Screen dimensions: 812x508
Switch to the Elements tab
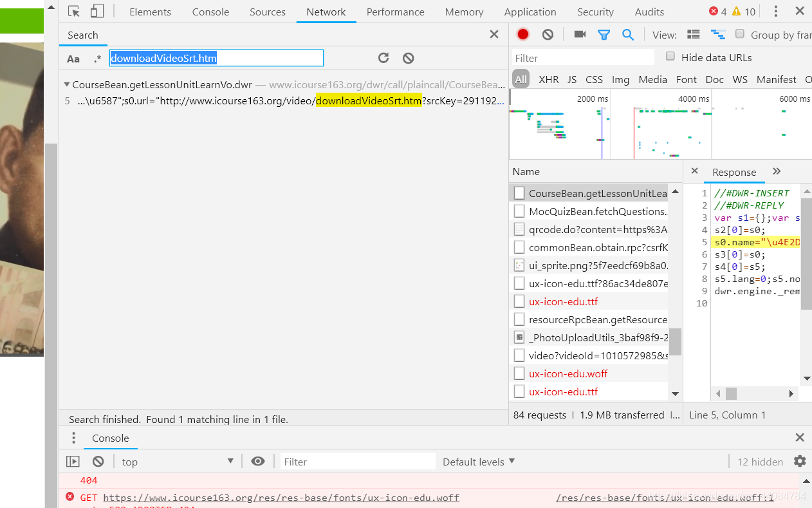tap(150, 12)
